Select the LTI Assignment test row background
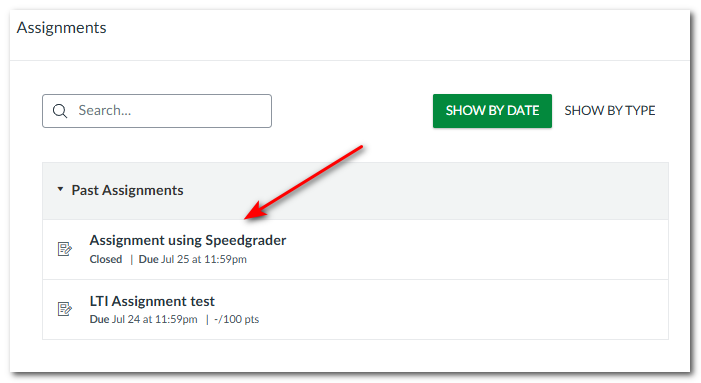 pyautogui.click(x=355, y=310)
